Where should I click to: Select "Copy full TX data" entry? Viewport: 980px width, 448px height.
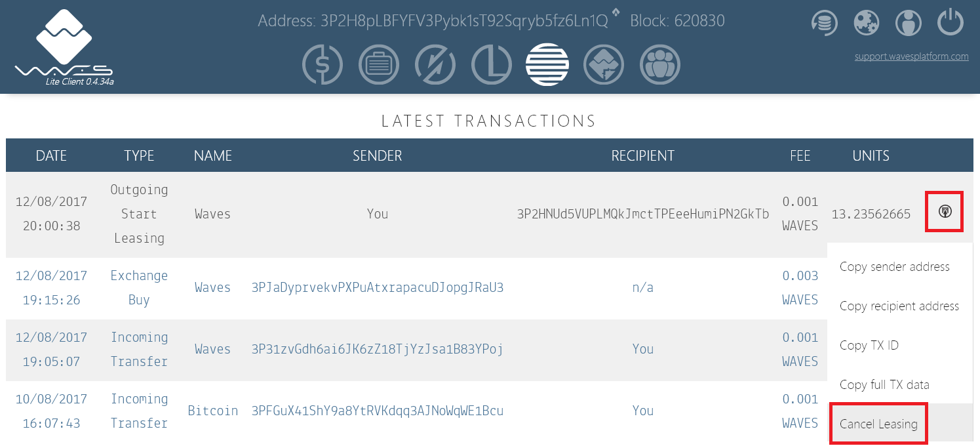point(884,385)
